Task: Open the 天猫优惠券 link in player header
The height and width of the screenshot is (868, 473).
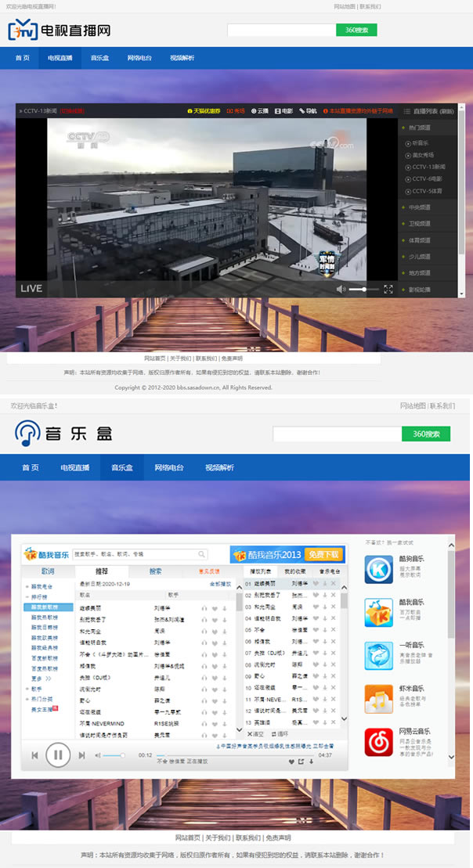Action: coord(204,110)
